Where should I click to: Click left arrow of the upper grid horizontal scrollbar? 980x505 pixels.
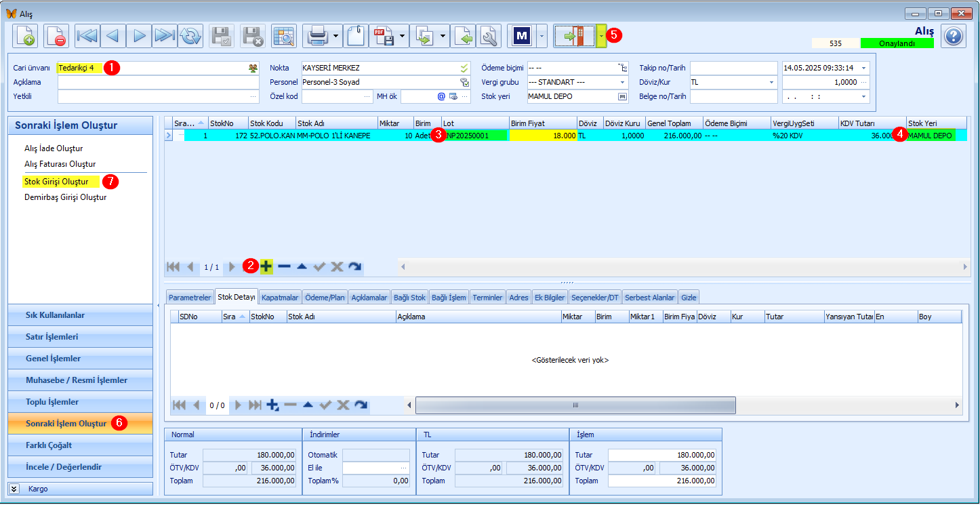tap(403, 266)
